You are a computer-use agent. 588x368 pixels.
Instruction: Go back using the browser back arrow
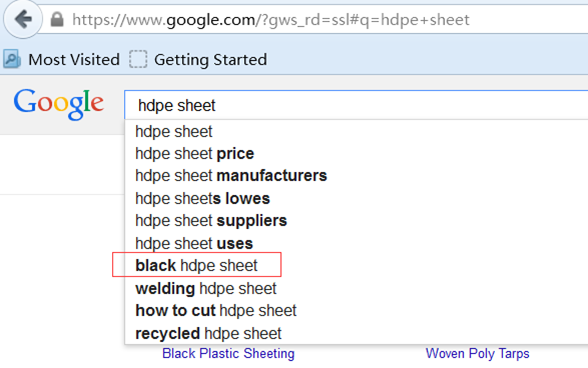point(23,19)
